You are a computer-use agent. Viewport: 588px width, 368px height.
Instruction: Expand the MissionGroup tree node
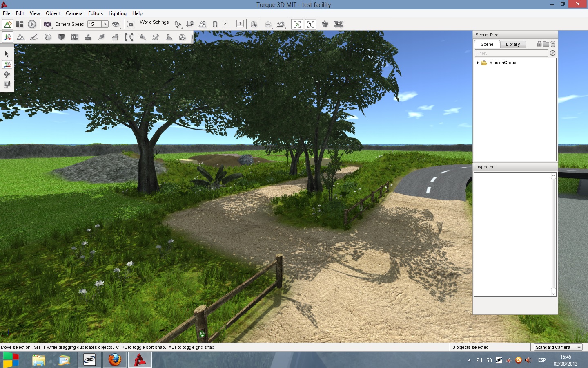[478, 63]
